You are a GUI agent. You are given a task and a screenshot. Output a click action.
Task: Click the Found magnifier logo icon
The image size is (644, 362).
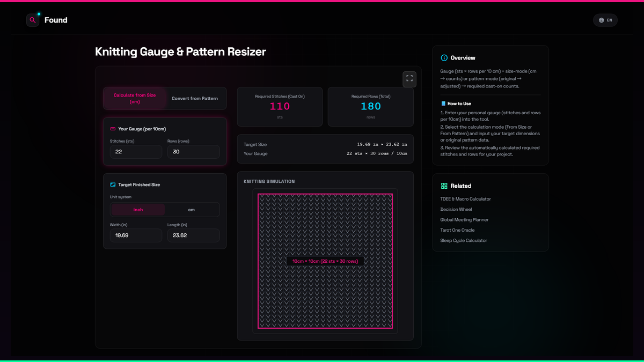tap(33, 20)
